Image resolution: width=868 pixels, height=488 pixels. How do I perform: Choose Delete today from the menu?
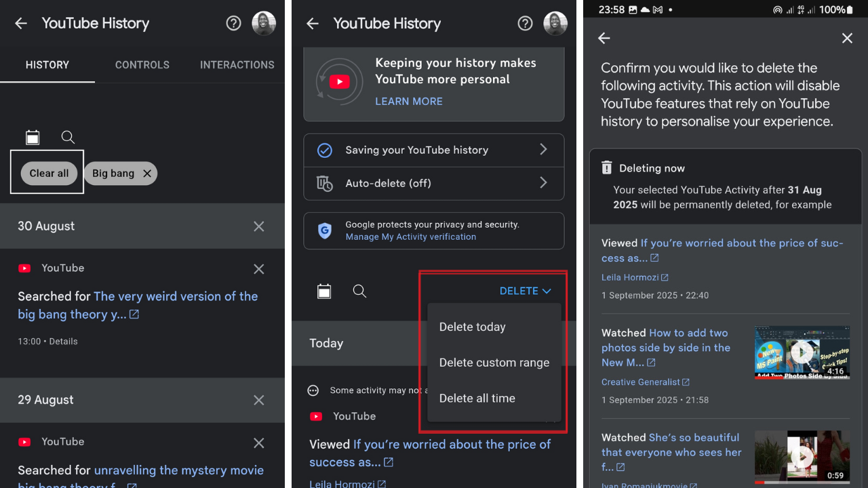[x=472, y=327]
